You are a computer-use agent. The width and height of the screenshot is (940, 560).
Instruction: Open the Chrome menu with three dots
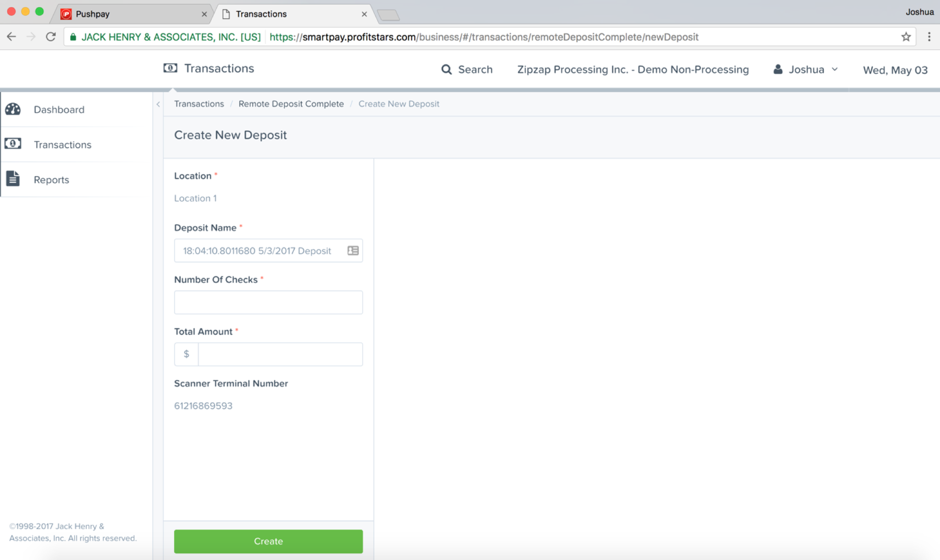929,37
